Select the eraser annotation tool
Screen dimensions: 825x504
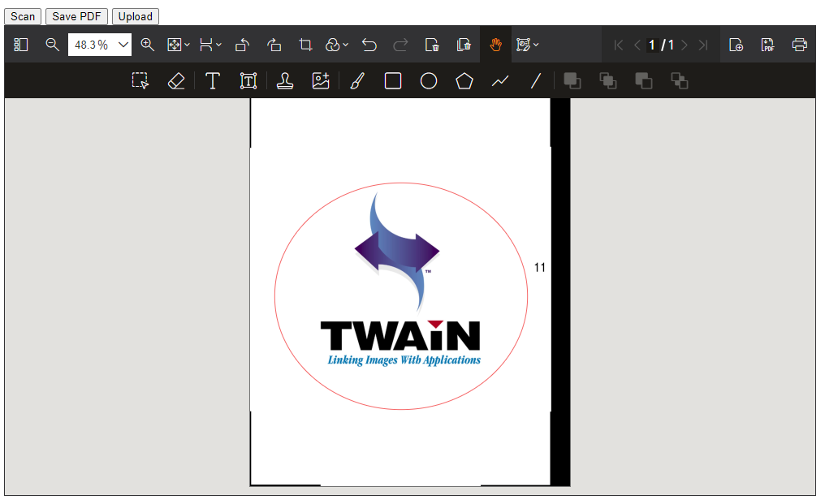[176, 81]
